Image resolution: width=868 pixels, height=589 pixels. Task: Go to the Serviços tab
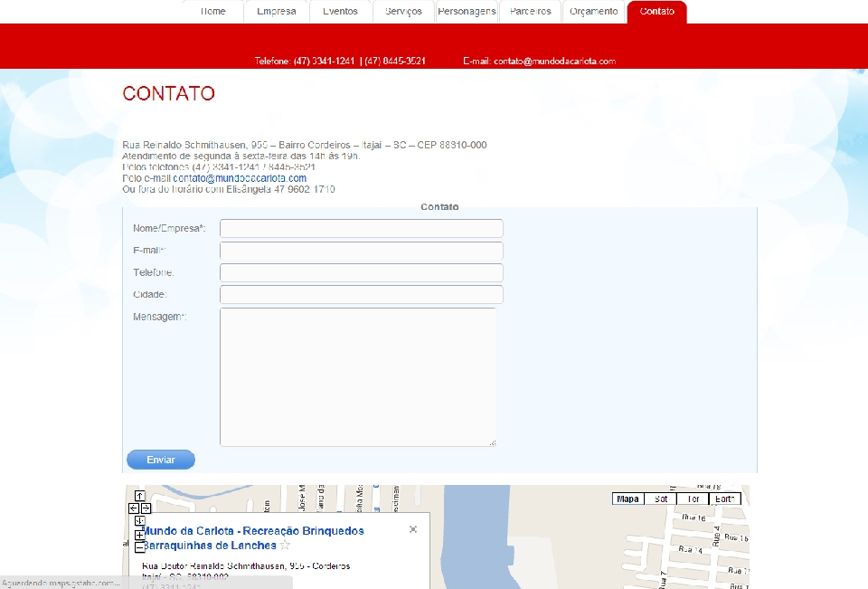coord(403,12)
